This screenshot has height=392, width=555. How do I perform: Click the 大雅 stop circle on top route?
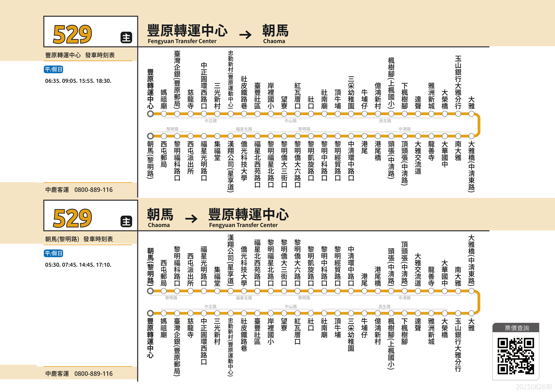[x=471, y=114]
